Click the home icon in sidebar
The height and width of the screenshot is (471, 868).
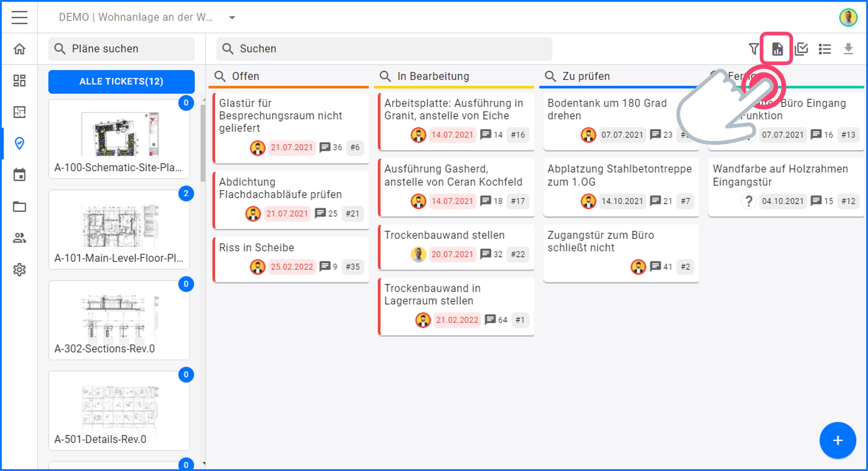[19, 49]
